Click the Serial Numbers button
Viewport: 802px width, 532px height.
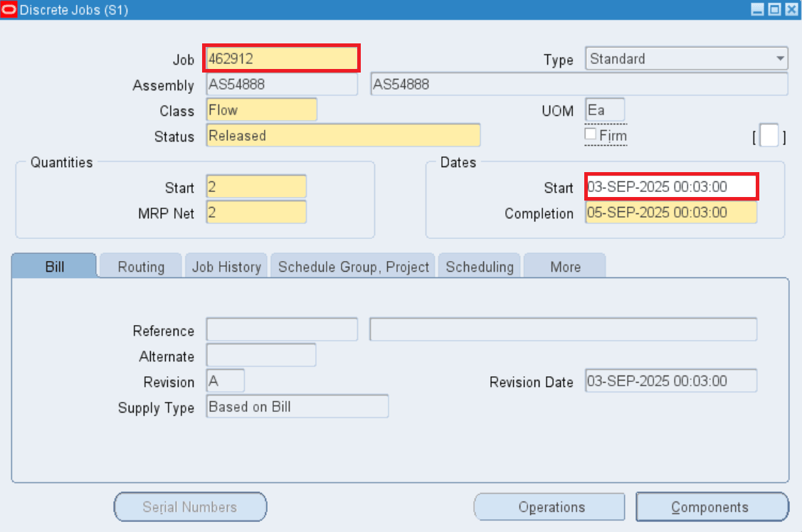(190, 506)
